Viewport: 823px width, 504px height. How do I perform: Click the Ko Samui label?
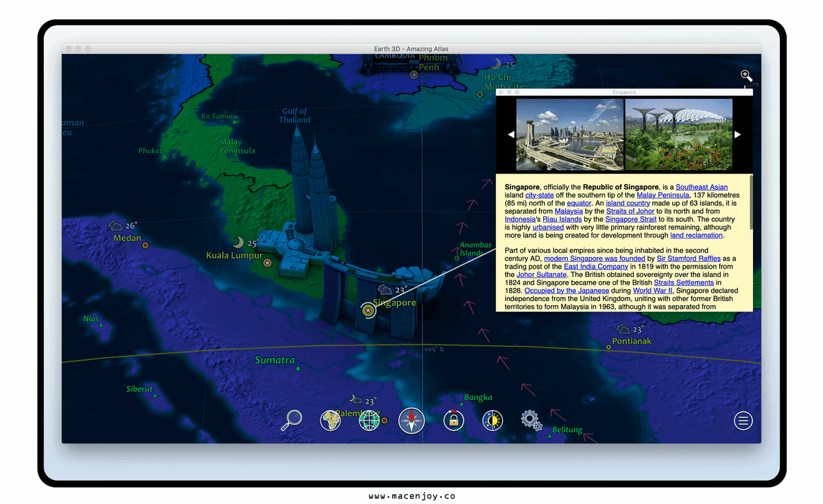click(x=216, y=116)
